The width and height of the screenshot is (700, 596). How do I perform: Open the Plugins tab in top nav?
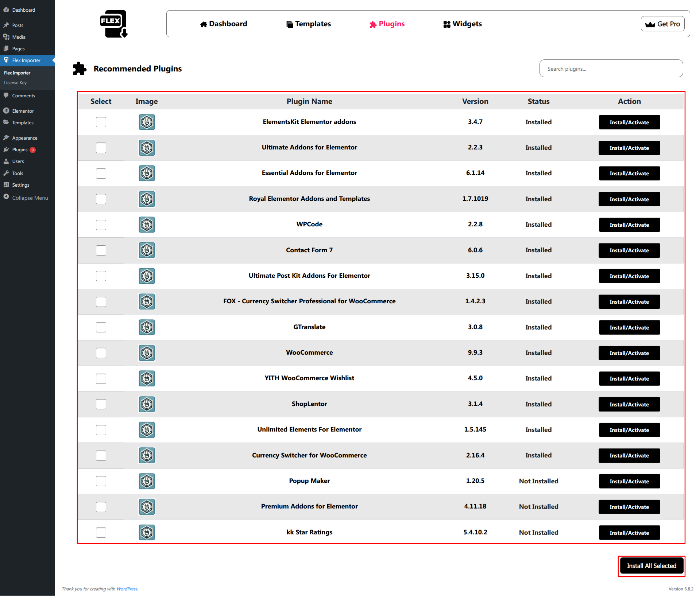[387, 24]
